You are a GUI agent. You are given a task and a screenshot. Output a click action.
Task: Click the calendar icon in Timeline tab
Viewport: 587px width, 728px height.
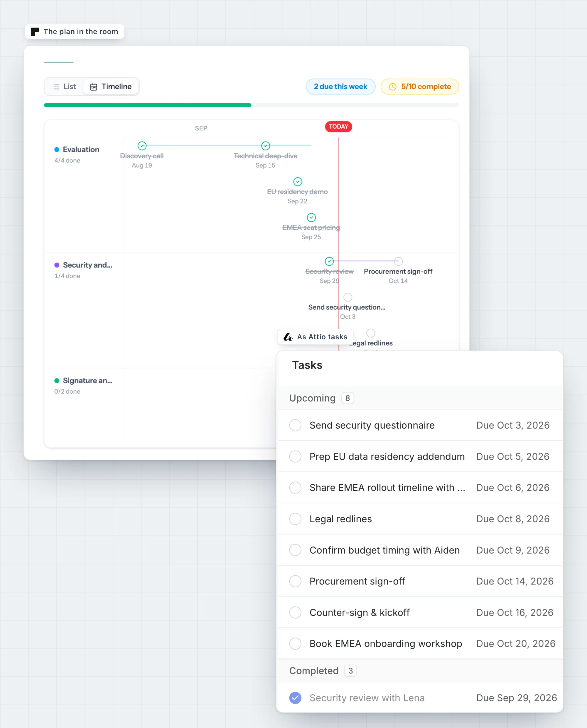(94, 87)
